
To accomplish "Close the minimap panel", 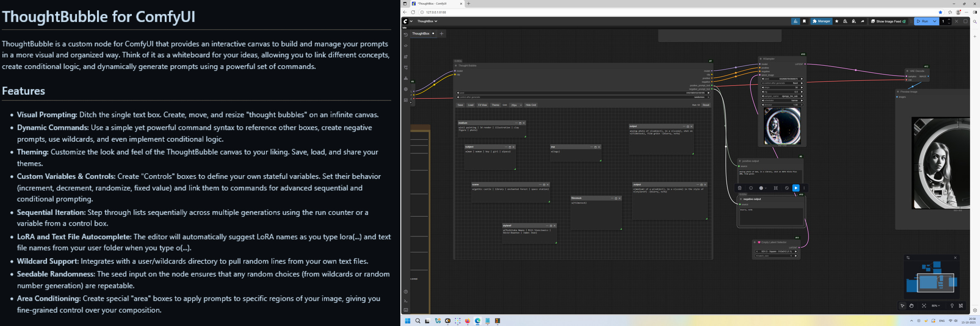I will pos(955,258).
